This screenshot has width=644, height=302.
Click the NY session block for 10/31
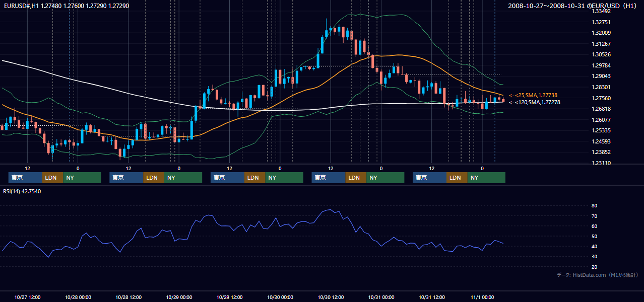486,178
